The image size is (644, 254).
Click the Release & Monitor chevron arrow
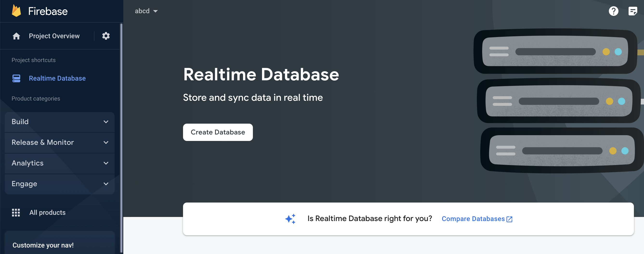[x=106, y=143]
